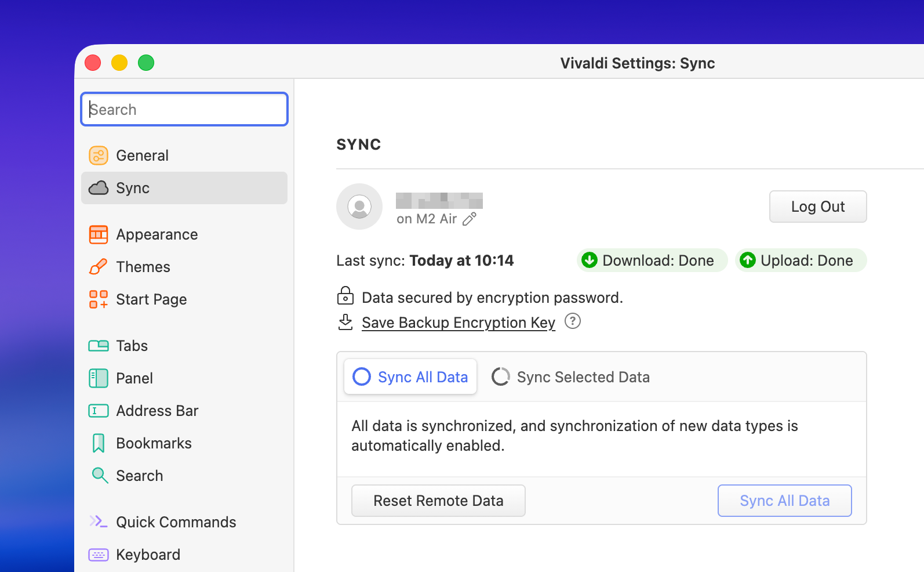924x572 pixels.
Task: Open Quick Commands settings
Action: [x=184, y=522]
